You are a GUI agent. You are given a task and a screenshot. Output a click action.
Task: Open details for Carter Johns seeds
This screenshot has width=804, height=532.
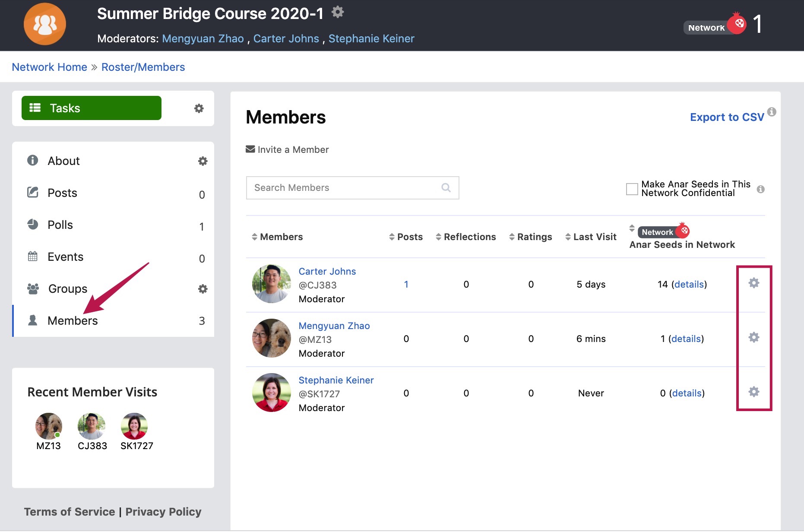click(689, 284)
